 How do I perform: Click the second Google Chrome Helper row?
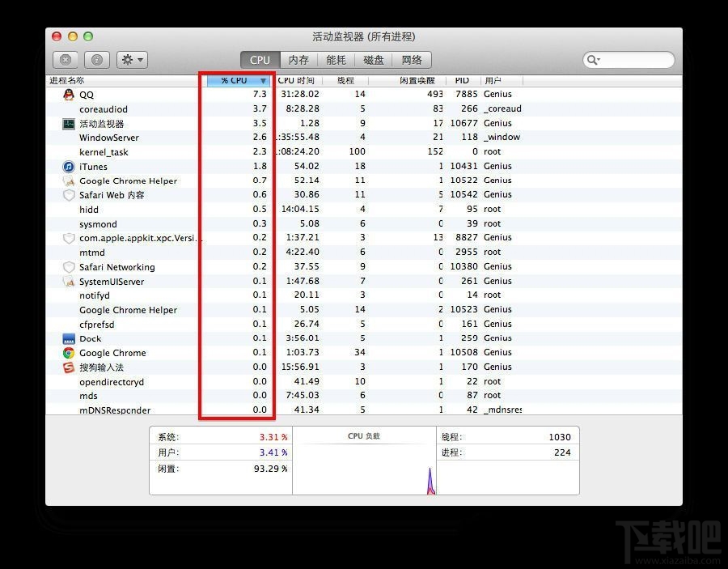click(364, 309)
